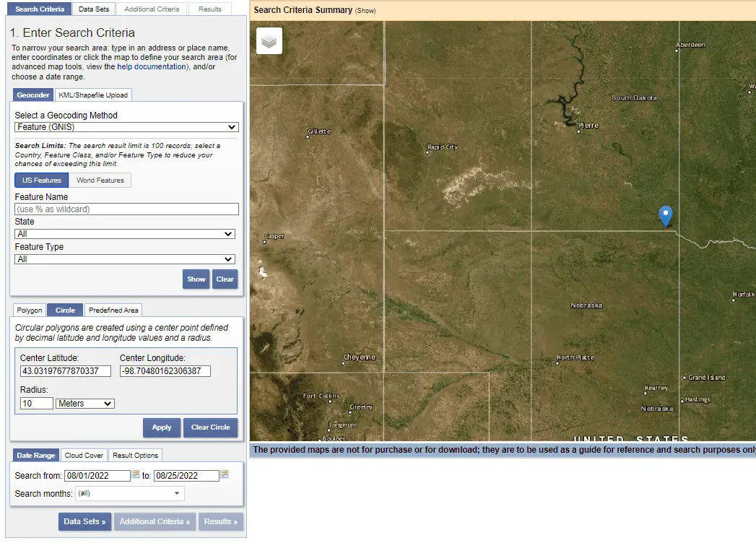This screenshot has width=756, height=543.
Task: Expand the Search months dropdown
Action: click(129, 492)
